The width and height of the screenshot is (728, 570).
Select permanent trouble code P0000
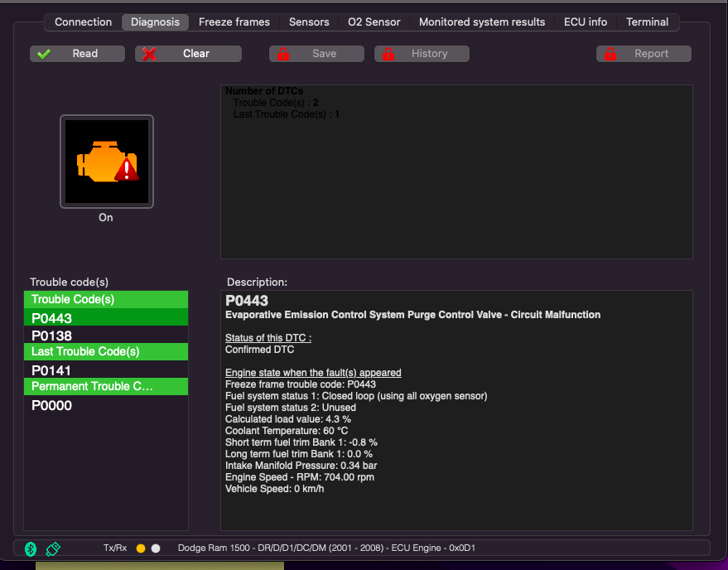pos(52,405)
